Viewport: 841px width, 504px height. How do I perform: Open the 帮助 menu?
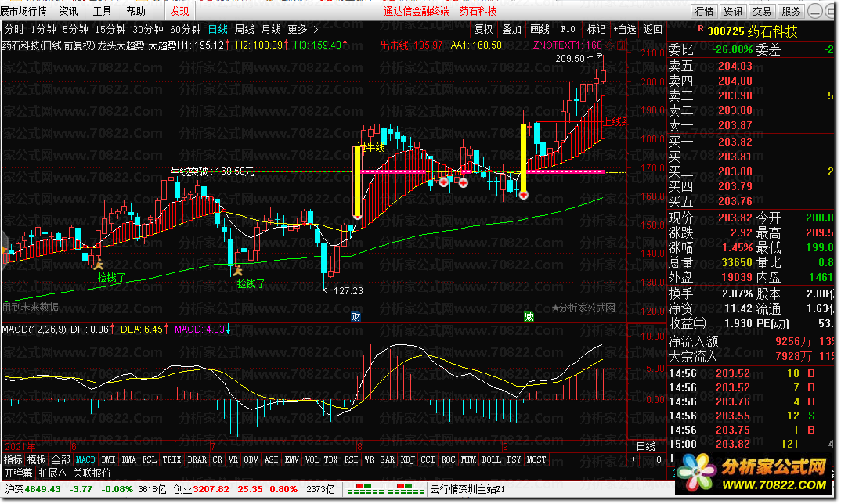[135, 11]
